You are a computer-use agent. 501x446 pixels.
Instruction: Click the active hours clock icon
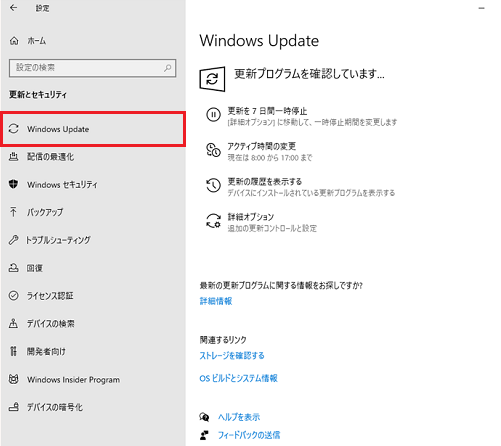coord(213,150)
